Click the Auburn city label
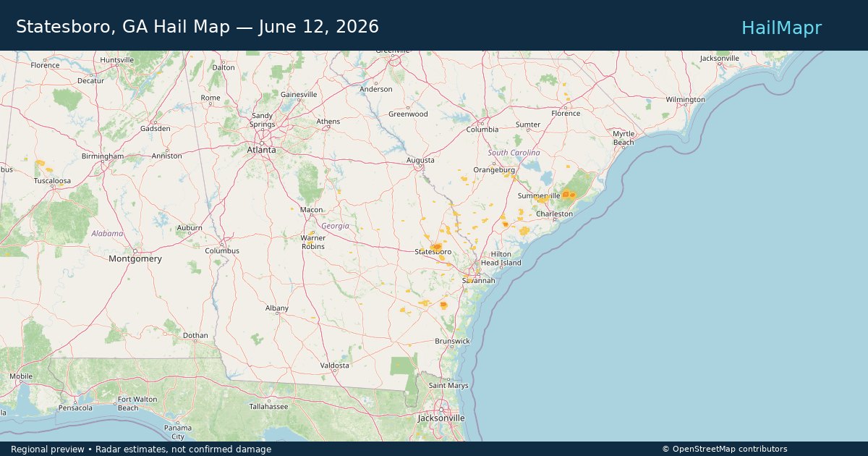Screen dimensions: 868x456 point(190,227)
